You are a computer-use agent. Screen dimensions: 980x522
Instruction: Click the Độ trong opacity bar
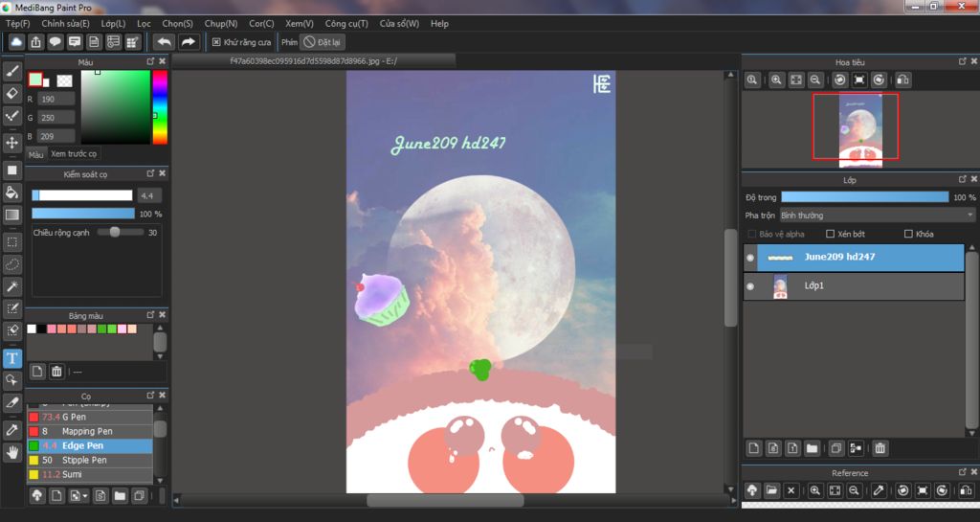pos(865,197)
